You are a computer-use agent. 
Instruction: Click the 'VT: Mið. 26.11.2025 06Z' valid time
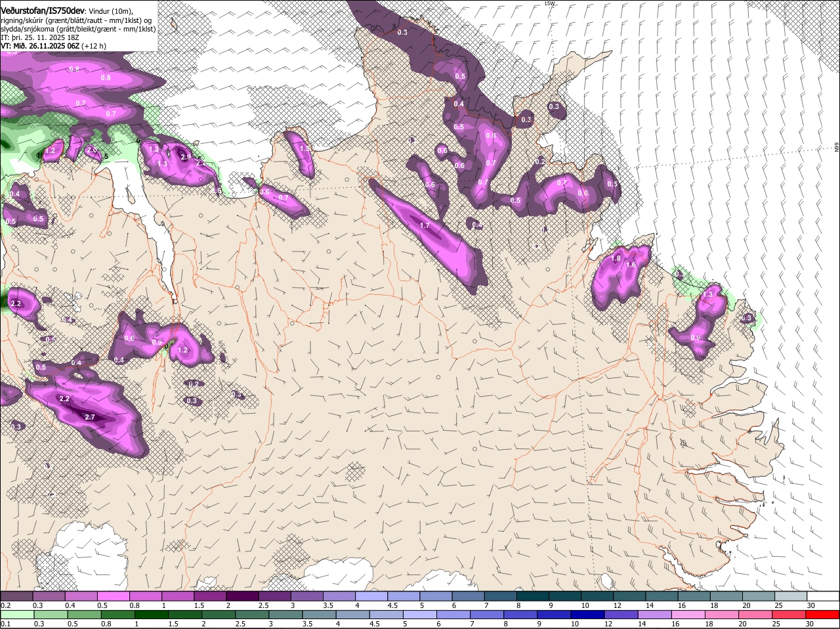point(39,46)
